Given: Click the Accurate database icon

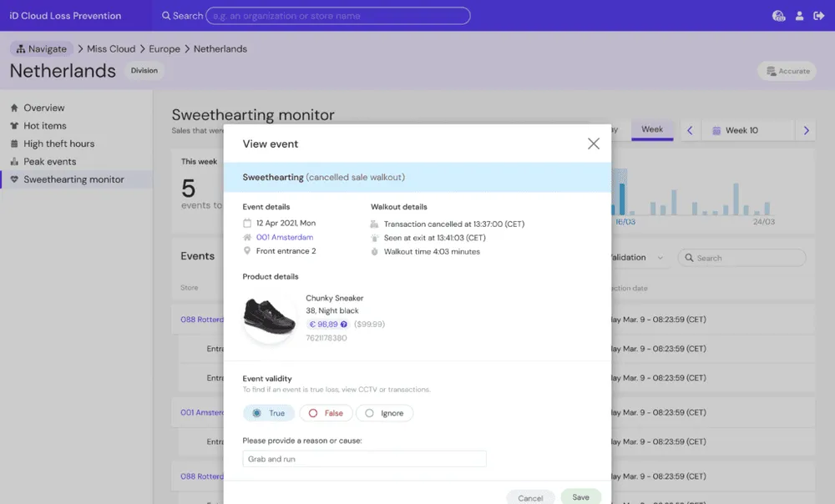Looking at the screenshot, I should point(771,71).
